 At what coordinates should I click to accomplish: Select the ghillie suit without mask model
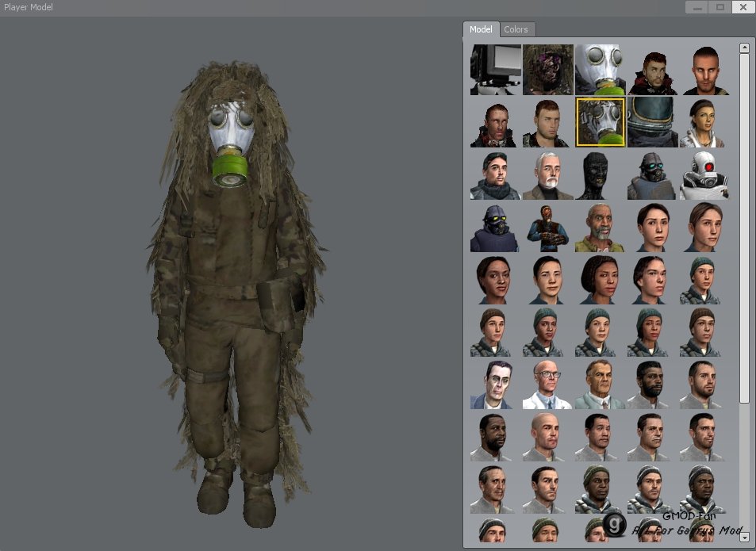click(547, 70)
